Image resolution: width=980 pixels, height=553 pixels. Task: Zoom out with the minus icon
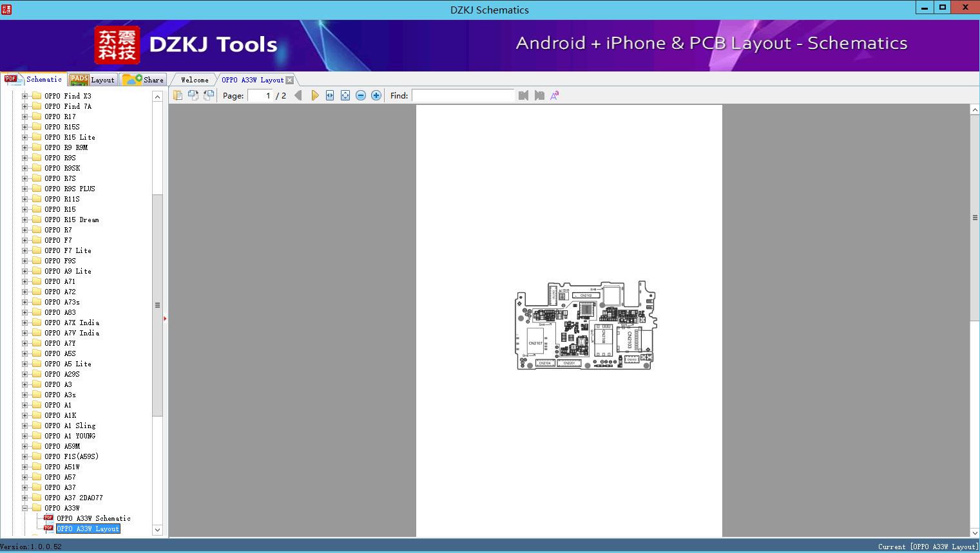[361, 95]
